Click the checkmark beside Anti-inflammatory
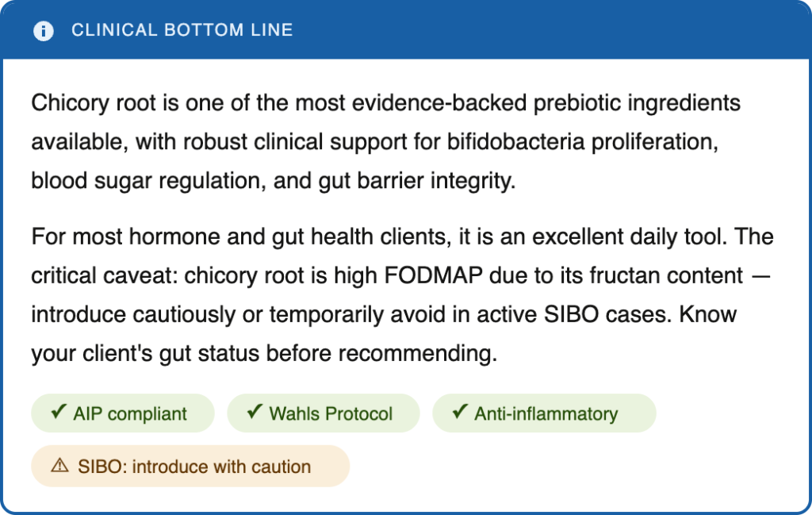Screen dimensions: 812x515 459,413
